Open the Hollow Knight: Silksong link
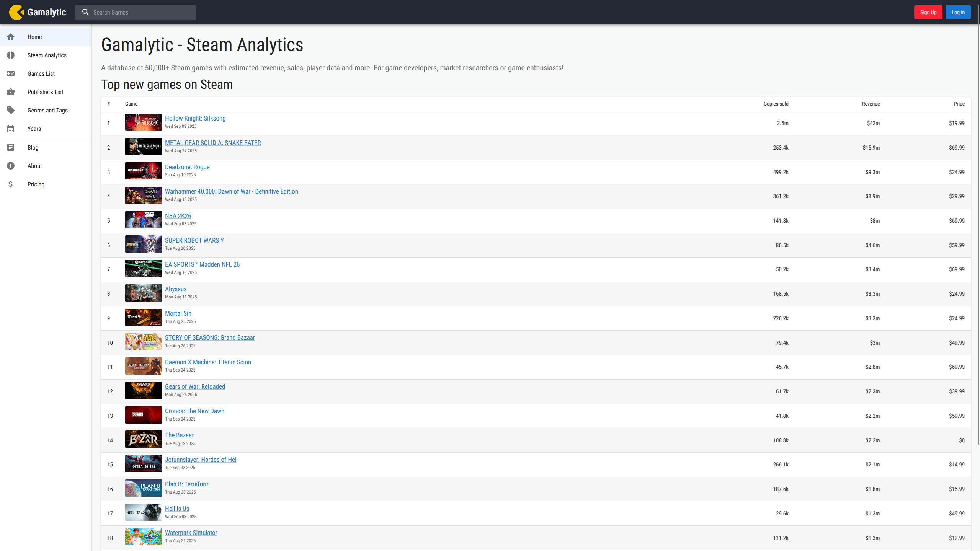Viewport: 980px width, 551px height. (195, 119)
